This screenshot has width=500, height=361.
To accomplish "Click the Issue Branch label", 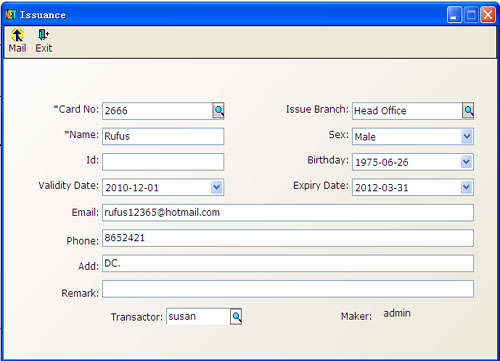I will pos(317,109).
